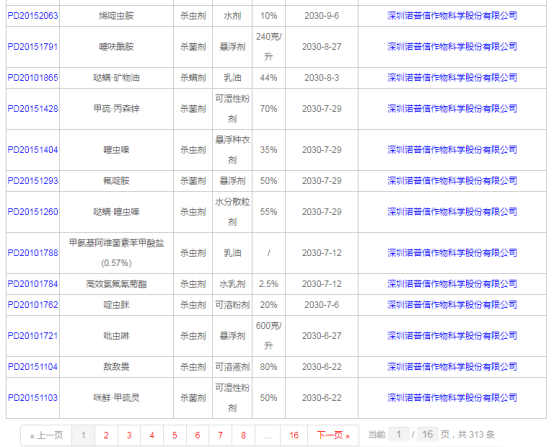Select the pagination ellipsis button

[267, 435]
